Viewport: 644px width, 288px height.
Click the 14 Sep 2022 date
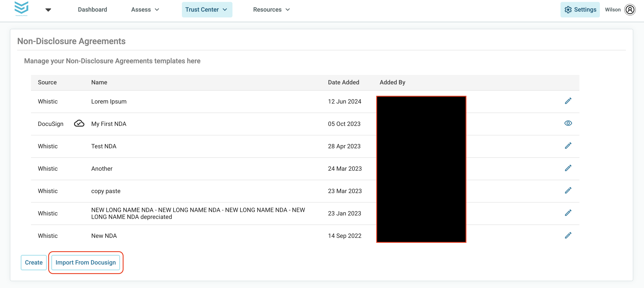[x=345, y=236]
